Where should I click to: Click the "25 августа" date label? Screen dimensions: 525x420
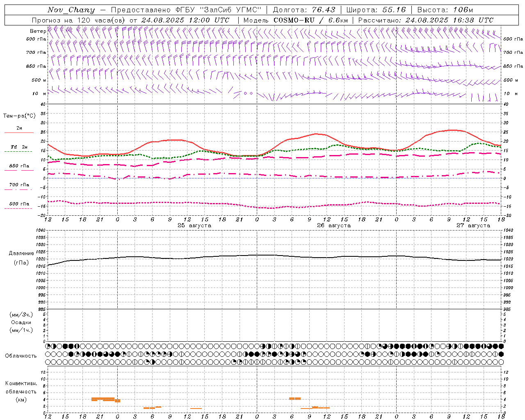pyautogui.click(x=194, y=226)
